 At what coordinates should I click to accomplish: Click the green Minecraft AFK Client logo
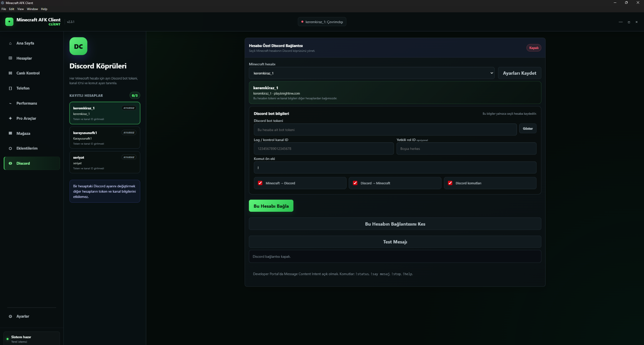click(9, 22)
